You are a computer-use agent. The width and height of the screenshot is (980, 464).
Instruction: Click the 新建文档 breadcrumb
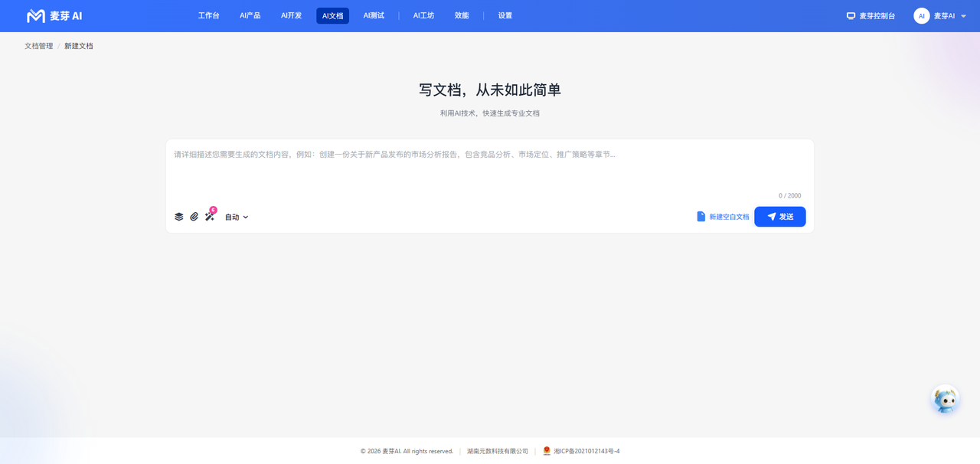79,46
